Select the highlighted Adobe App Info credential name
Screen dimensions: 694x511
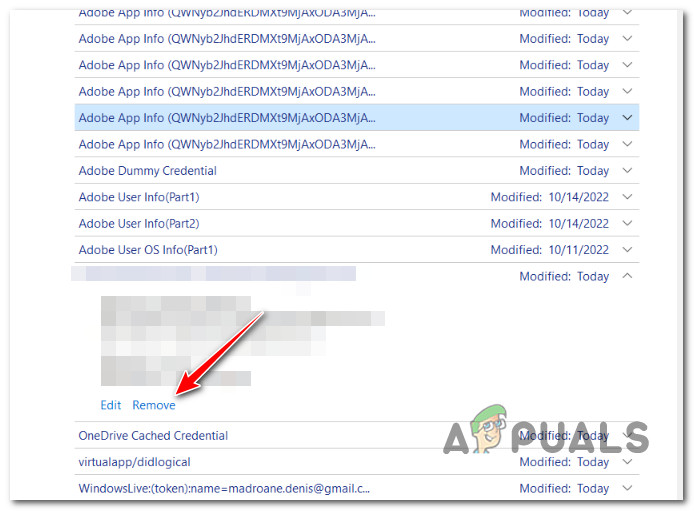coord(227,118)
